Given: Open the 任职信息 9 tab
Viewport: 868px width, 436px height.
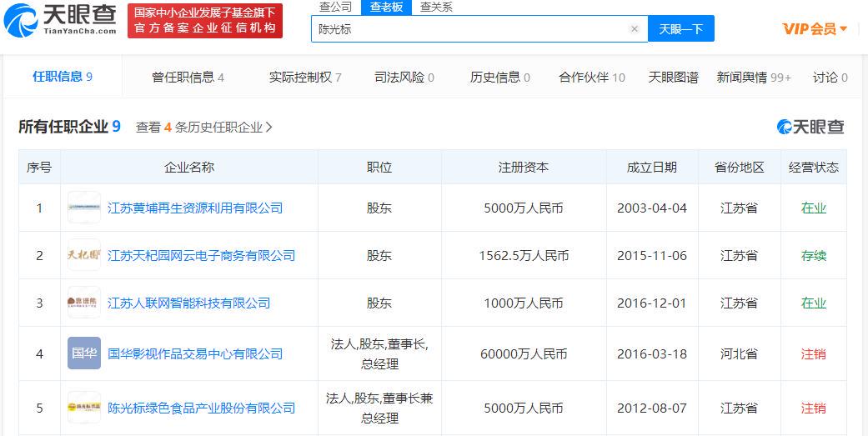Looking at the screenshot, I should (63, 77).
